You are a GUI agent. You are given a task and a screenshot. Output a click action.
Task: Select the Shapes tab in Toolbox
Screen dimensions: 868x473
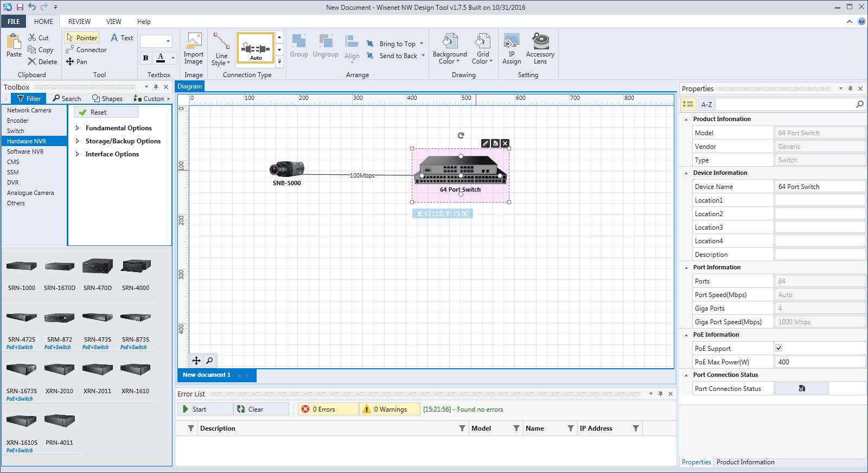(x=107, y=98)
